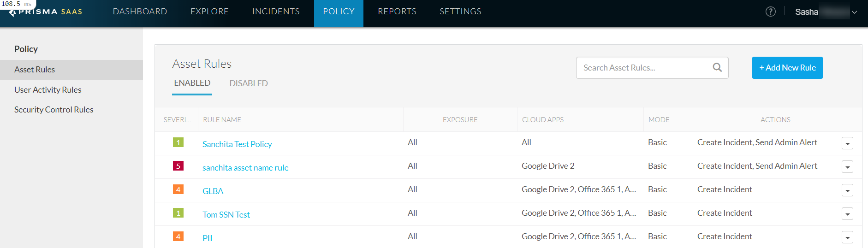
Task: Open actions dropdown for Sanchita Test Policy
Action: tap(847, 143)
